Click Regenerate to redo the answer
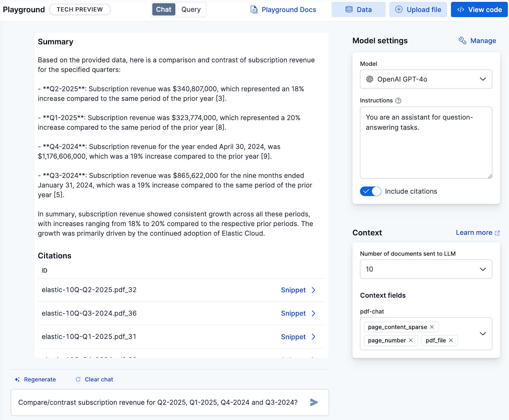The height and width of the screenshot is (420, 509). (35, 380)
